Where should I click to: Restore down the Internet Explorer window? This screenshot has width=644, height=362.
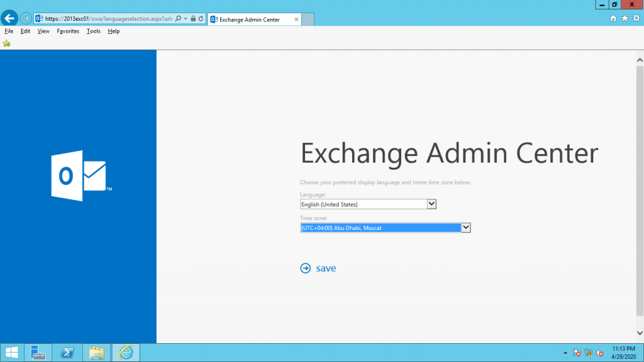click(614, 4)
